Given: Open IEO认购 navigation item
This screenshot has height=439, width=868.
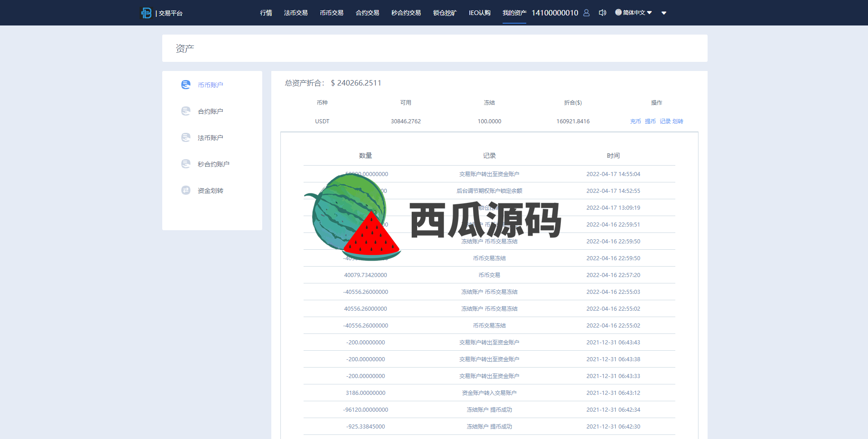Looking at the screenshot, I should pyautogui.click(x=480, y=13).
